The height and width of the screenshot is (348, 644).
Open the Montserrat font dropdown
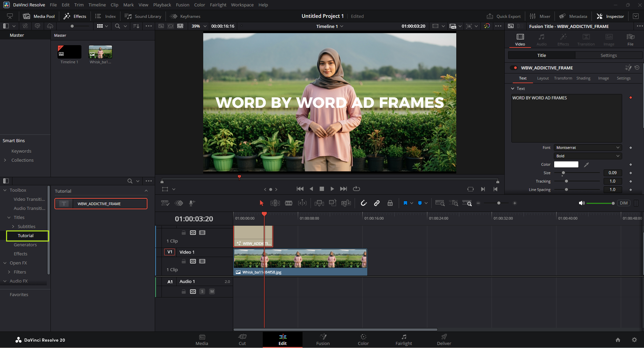pos(587,148)
